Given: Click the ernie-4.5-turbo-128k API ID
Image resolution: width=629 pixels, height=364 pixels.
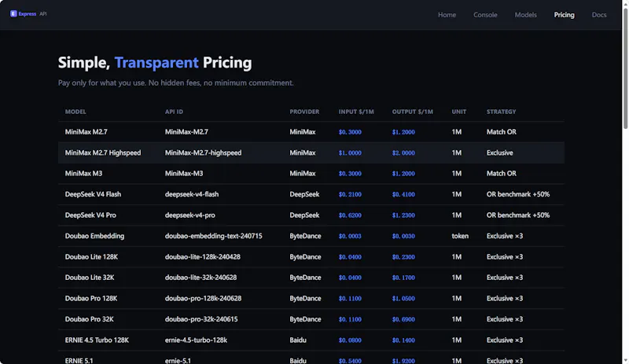Looking at the screenshot, I should pyautogui.click(x=196, y=340).
